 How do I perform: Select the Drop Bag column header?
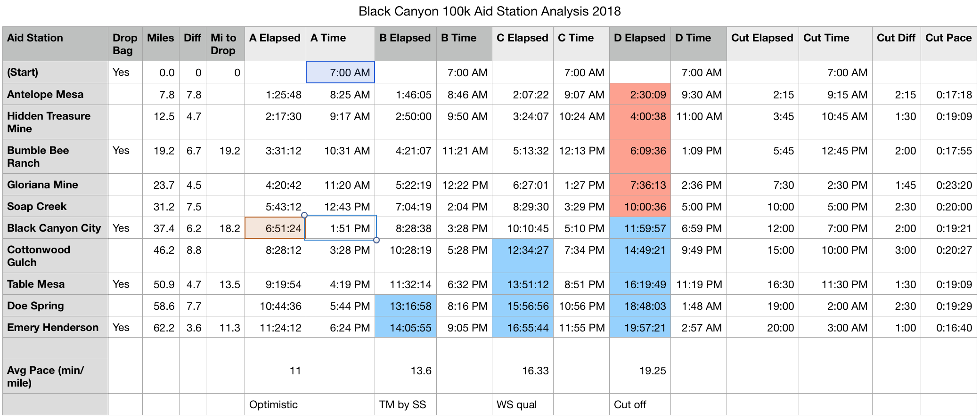click(x=125, y=44)
